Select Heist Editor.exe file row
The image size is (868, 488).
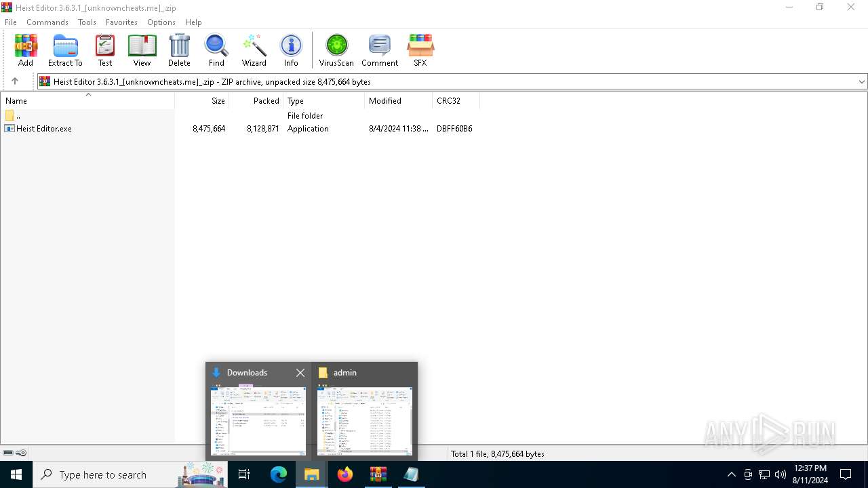click(239, 128)
